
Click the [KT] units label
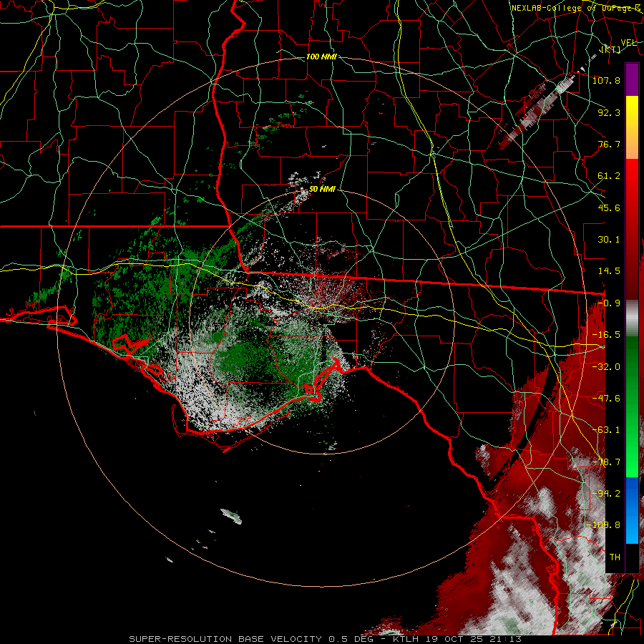coord(611,49)
